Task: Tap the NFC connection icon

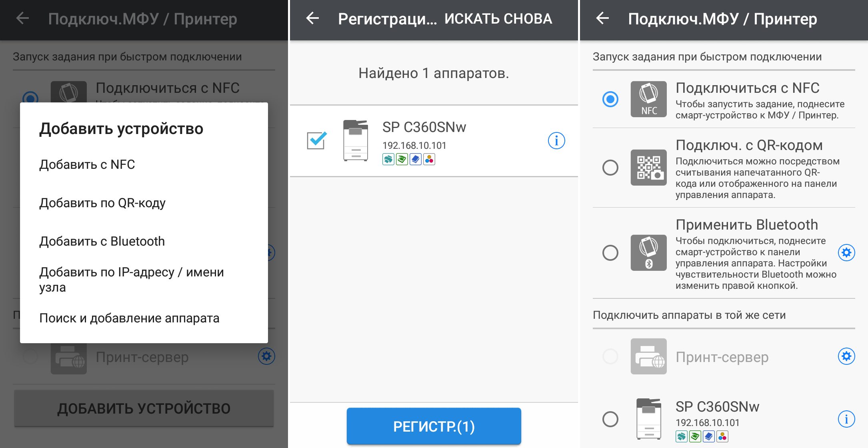Action: click(x=648, y=99)
